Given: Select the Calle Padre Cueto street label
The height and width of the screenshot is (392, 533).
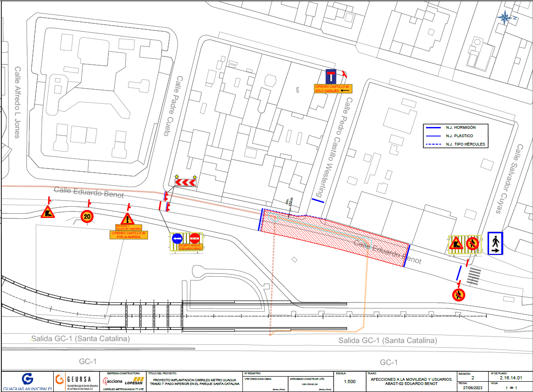Looking at the screenshot, I should (174, 106).
